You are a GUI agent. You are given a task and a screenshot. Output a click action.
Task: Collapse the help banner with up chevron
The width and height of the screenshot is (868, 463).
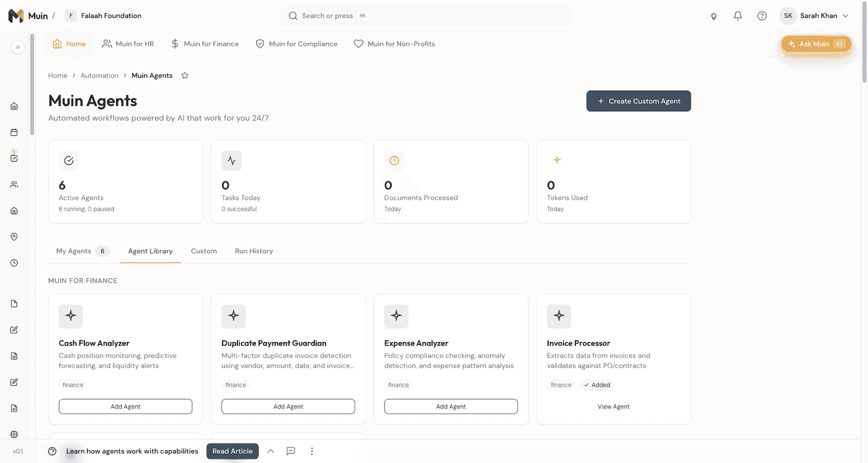point(270,451)
